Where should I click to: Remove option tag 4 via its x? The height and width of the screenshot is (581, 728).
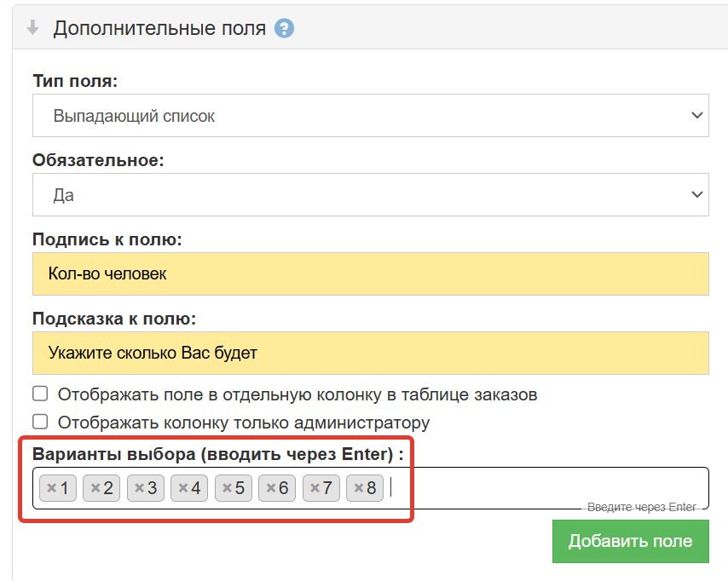(183, 488)
